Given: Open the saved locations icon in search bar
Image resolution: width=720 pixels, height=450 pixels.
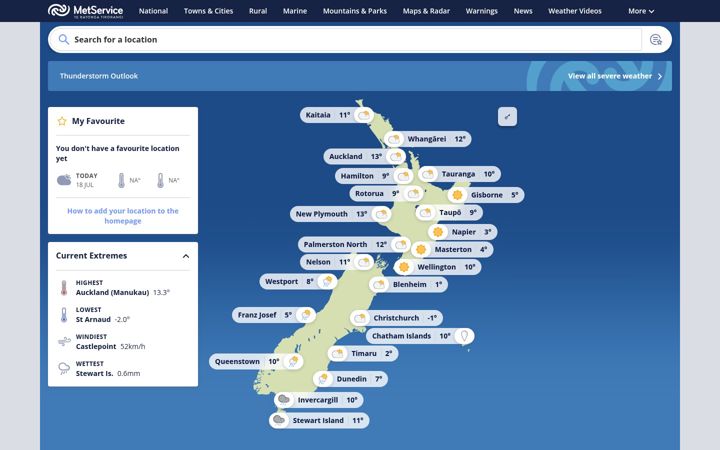Looking at the screenshot, I should coord(656,40).
